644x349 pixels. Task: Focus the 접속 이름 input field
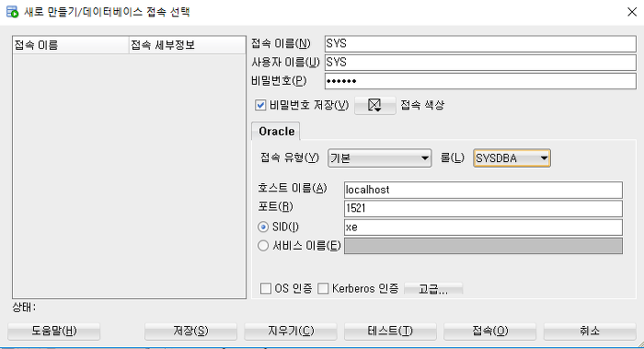(x=480, y=43)
